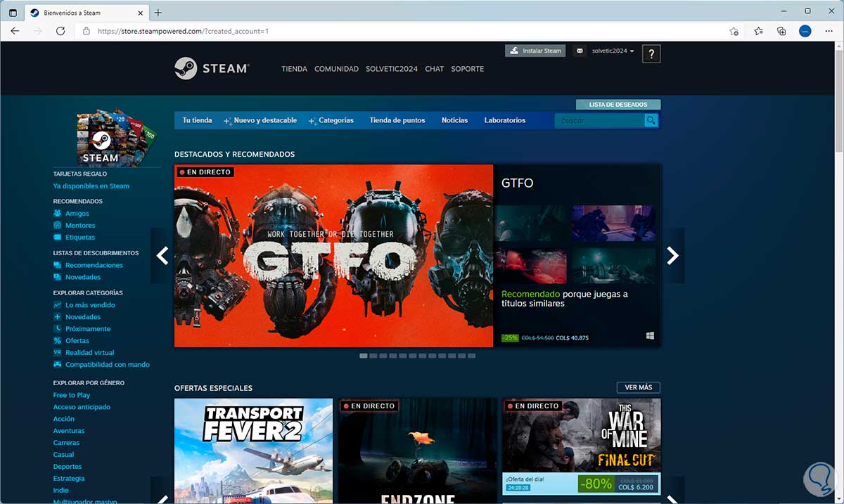Image resolution: width=844 pixels, height=504 pixels.
Task: Expand Categorías menu
Action: (x=331, y=120)
